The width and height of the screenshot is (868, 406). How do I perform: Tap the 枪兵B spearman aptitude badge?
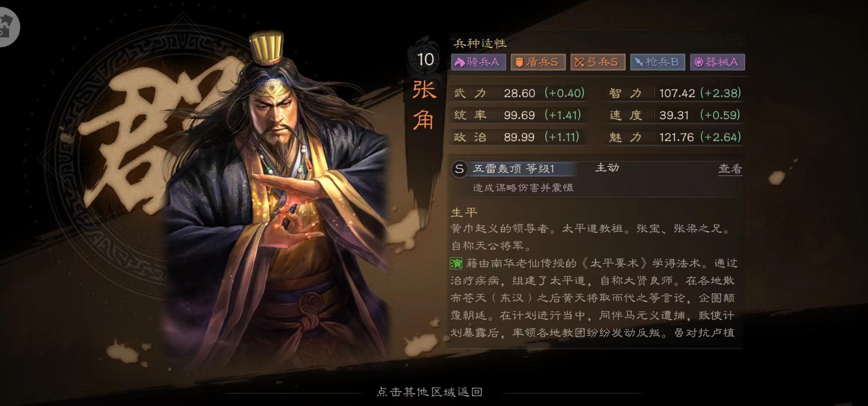pyautogui.click(x=658, y=62)
